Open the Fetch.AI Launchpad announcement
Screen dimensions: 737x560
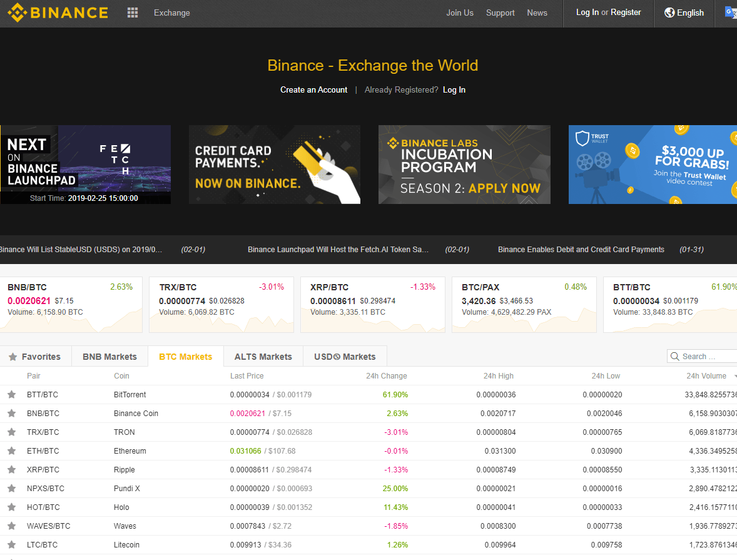338,249
